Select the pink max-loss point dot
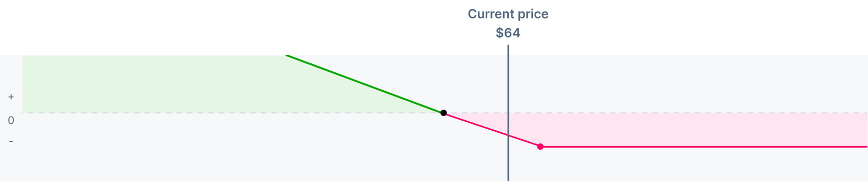Screen dimensions: 868x193 [540, 147]
